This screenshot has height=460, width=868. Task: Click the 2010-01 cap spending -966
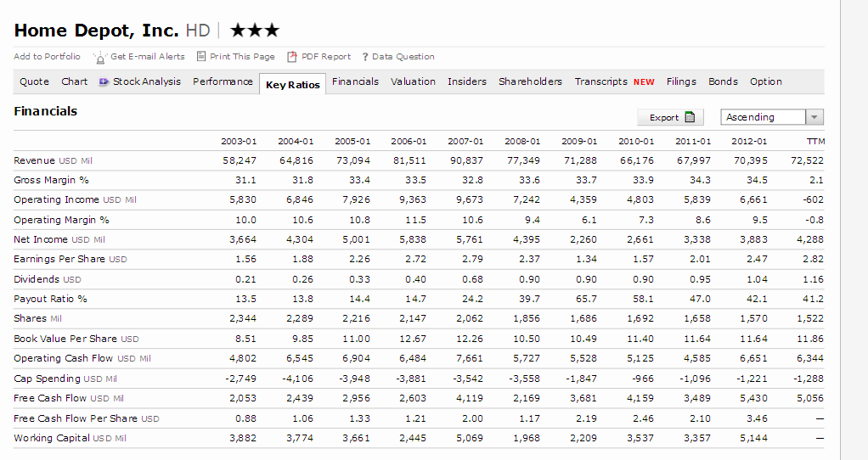pyautogui.click(x=643, y=379)
